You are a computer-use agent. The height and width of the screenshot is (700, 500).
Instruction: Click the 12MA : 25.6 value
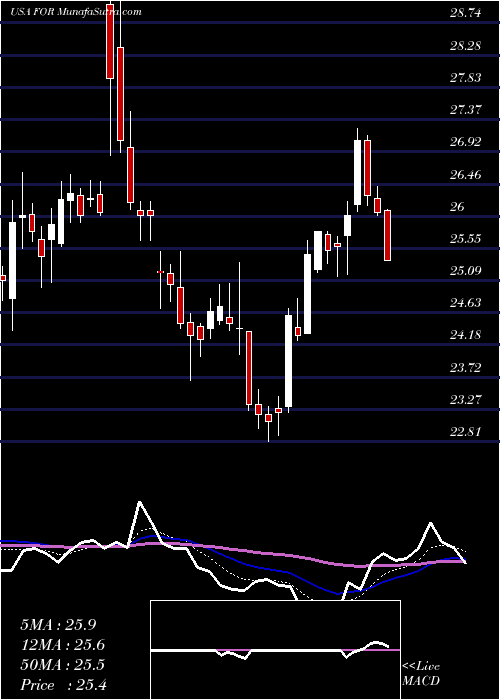pyautogui.click(x=62, y=645)
